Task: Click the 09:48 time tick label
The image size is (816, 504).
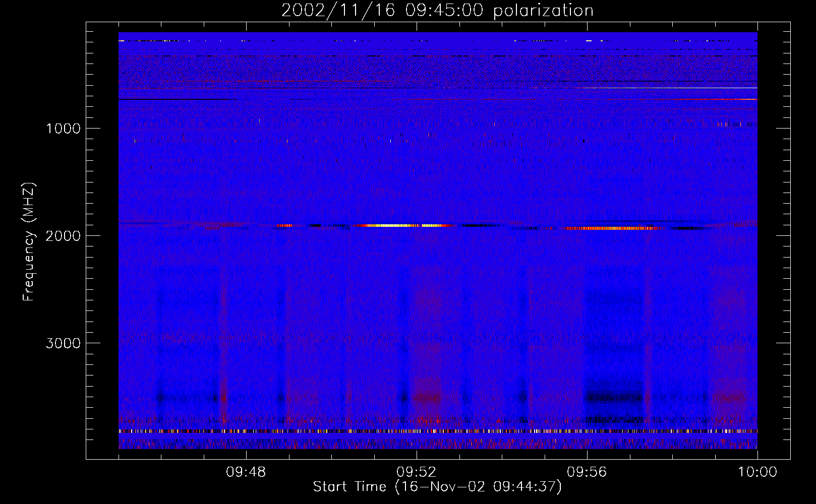Action: click(246, 472)
